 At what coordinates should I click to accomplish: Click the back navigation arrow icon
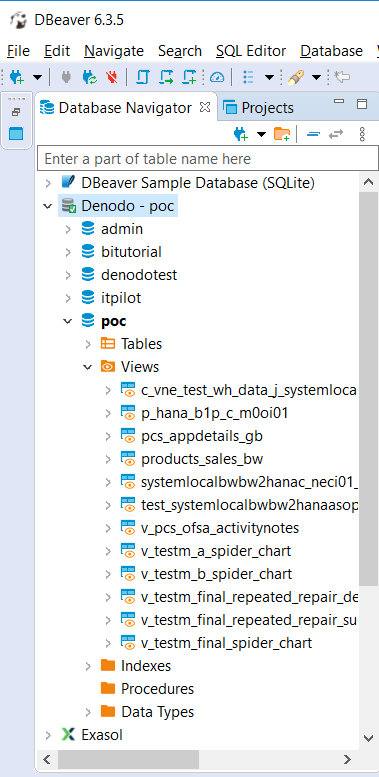(342, 77)
